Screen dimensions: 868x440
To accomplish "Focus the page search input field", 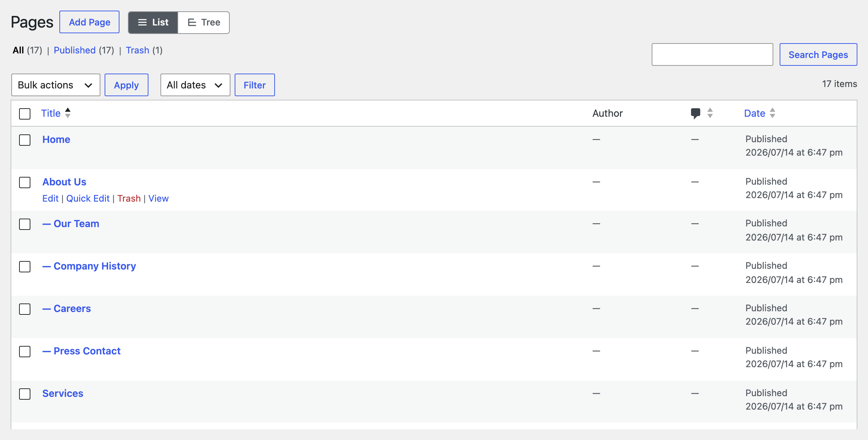I will point(712,54).
